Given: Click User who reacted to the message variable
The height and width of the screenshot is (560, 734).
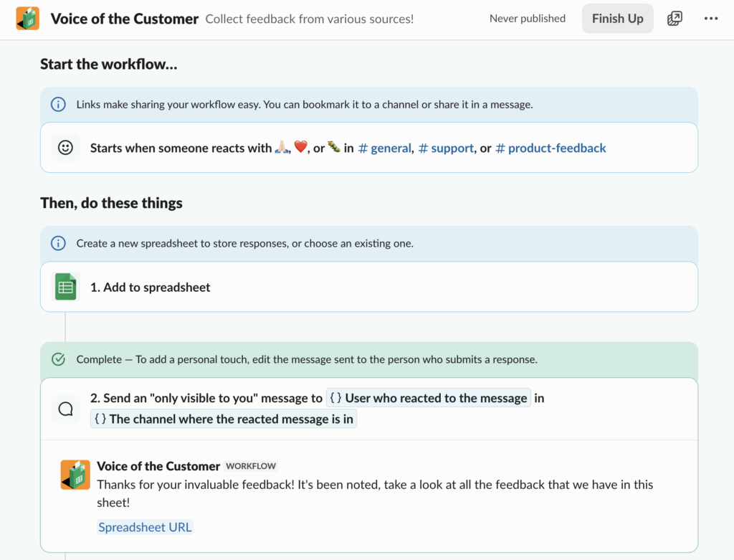Looking at the screenshot, I should tap(429, 398).
